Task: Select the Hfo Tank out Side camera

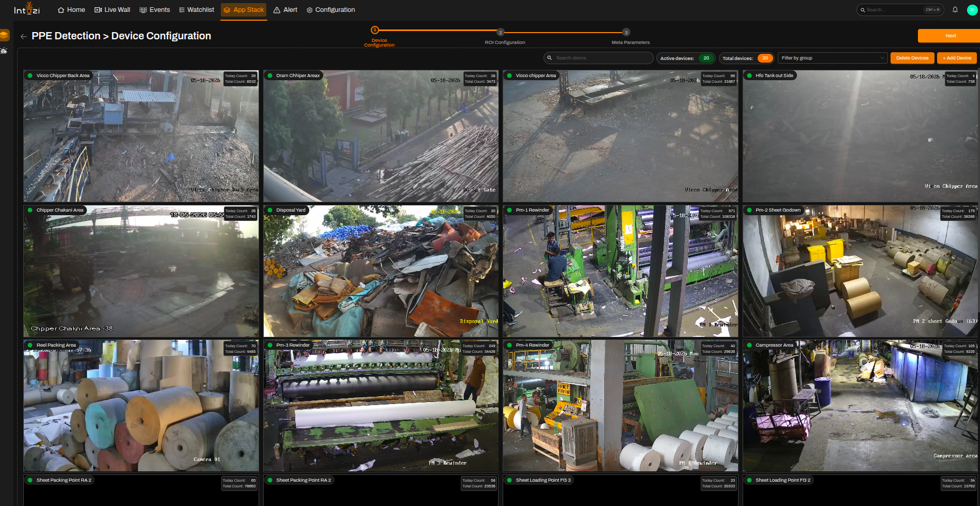Action: tap(860, 136)
